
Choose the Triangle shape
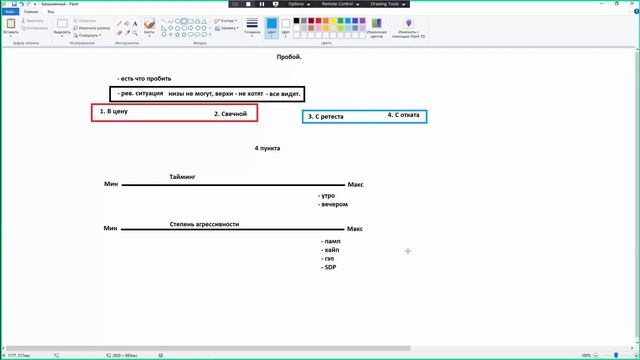tap(204, 21)
